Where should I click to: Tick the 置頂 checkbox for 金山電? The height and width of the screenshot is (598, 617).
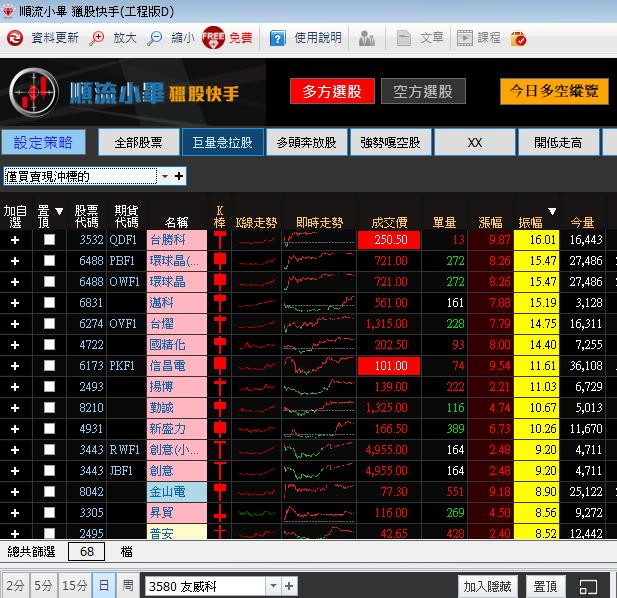(x=50, y=491)
